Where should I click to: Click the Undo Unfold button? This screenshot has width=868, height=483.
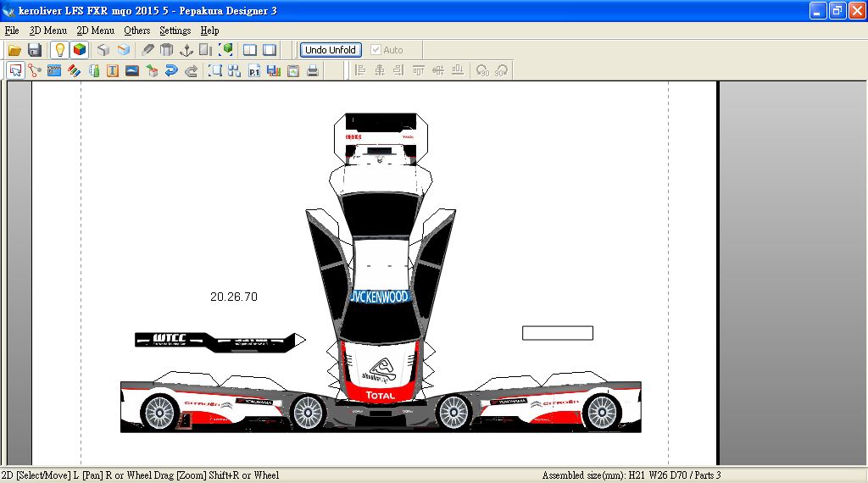(x=331, y=50)
